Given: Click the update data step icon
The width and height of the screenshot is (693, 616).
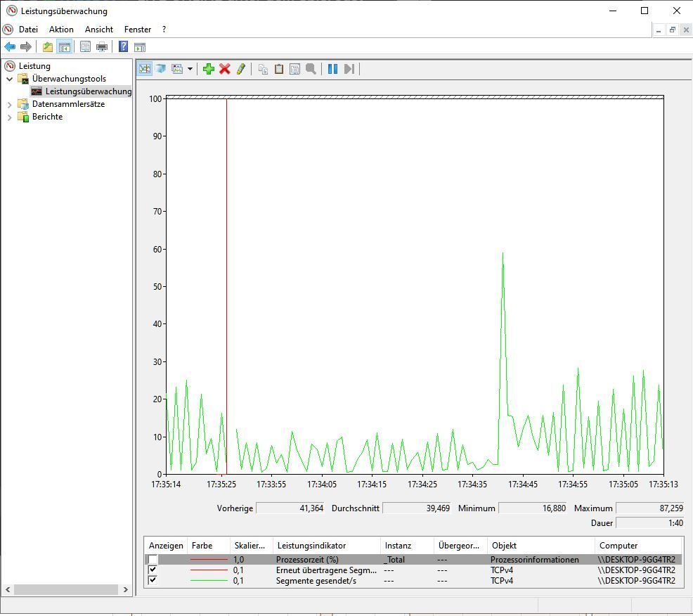Looking at the screenshot, I should [349, 69].
